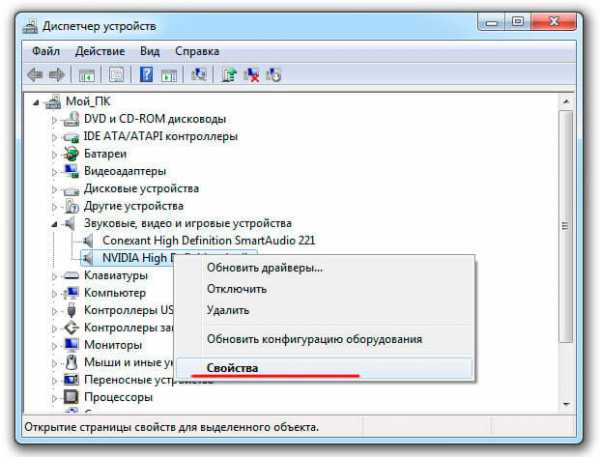Open the Действие menu
Screen dimensions: 600x457
[99, 50]
